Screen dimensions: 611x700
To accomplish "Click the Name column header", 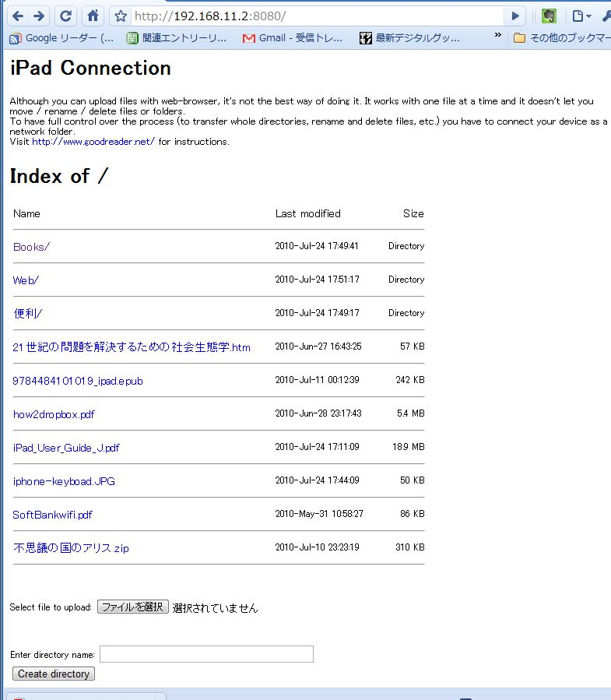I will (x=26, y=214).
